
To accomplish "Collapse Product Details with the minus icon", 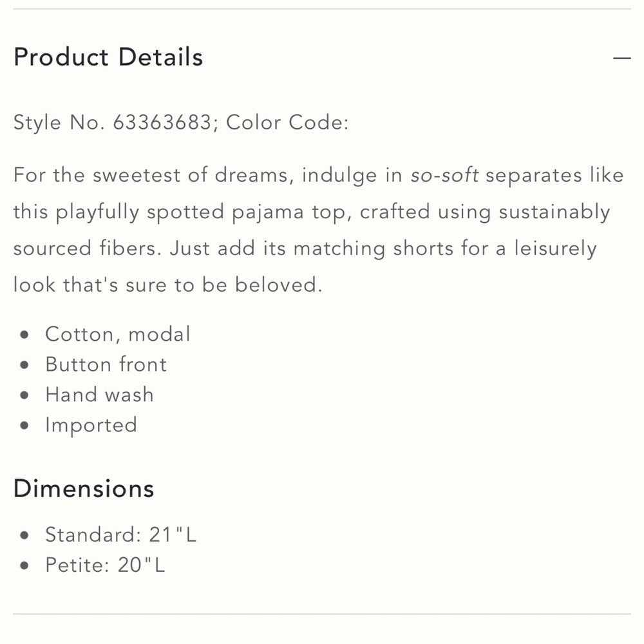I will 621,58.
